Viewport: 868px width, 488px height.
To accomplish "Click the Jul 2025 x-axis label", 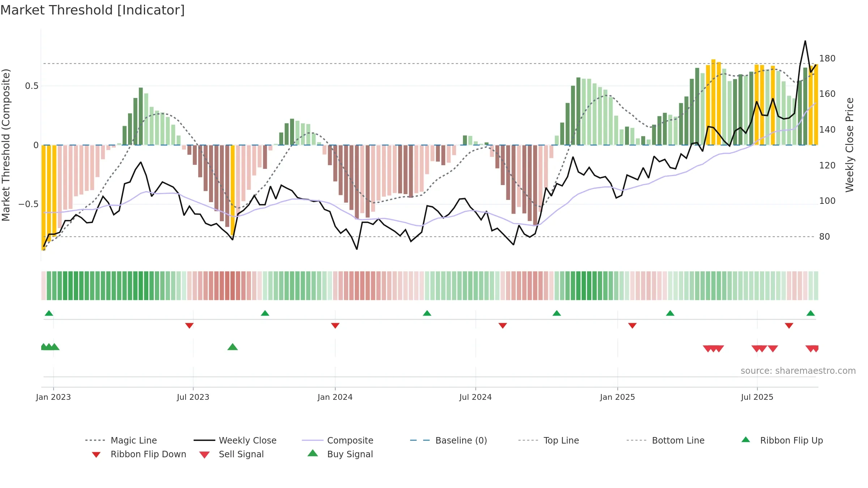I will [757, 397].
